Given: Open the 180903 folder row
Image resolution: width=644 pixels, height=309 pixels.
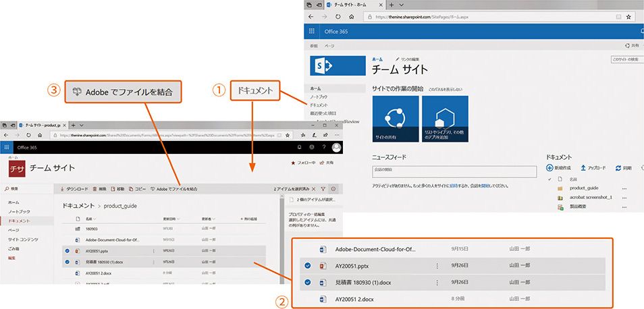Looking at the screenshot, I should coord(164,229).
